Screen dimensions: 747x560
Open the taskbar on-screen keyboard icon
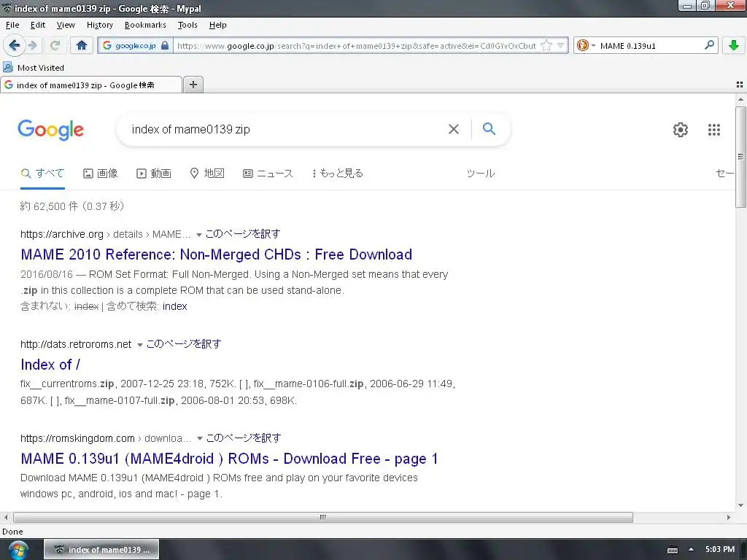(x=672, y=550)
